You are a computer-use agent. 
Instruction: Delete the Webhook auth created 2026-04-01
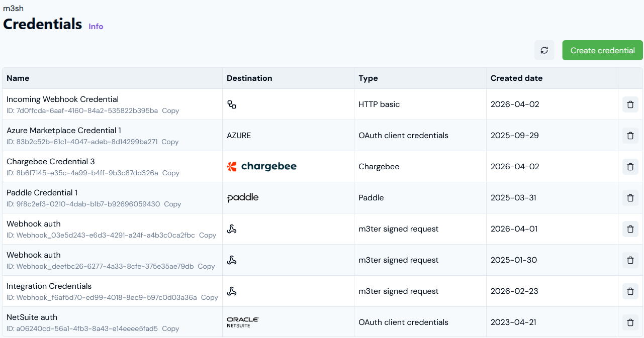coord(630,229)
